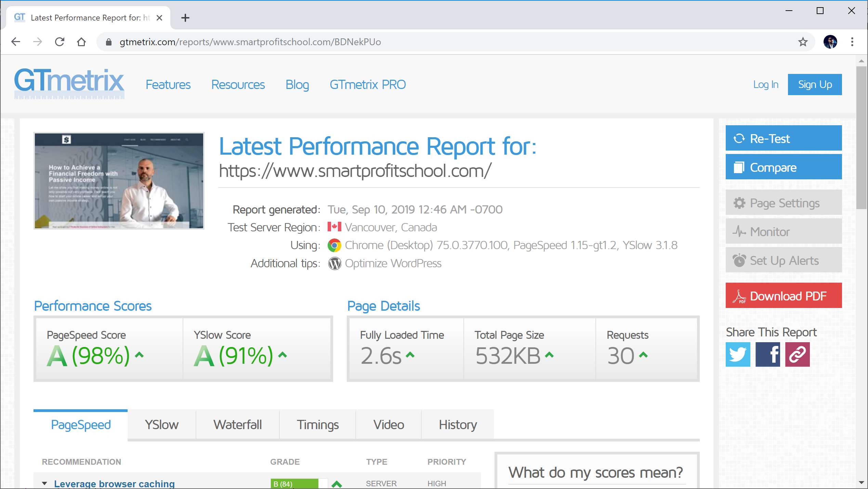Open the Waterfall tab
868x489 pixels.
[238, 425]
